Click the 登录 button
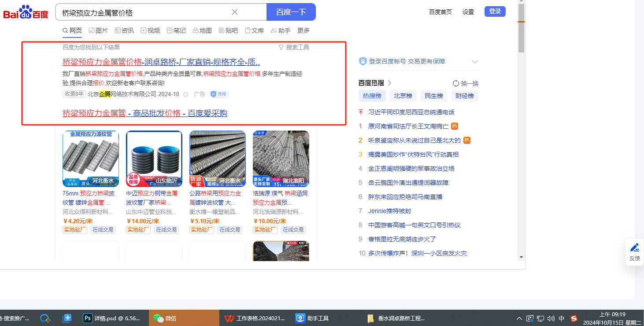The image size is (644, 326). tap(495, 11)
